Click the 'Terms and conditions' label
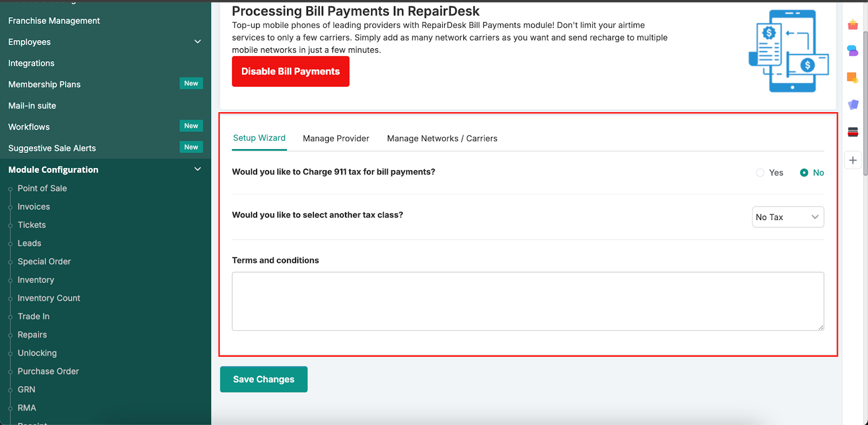This screenshot has width=868, height=425. click(276, 260)
